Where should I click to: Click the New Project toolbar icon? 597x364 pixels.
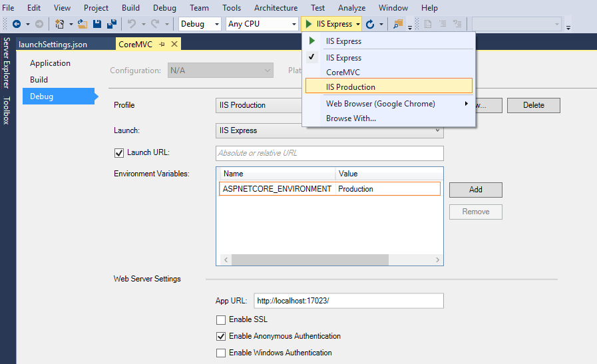pyautogui.click(x=59, y=24)
